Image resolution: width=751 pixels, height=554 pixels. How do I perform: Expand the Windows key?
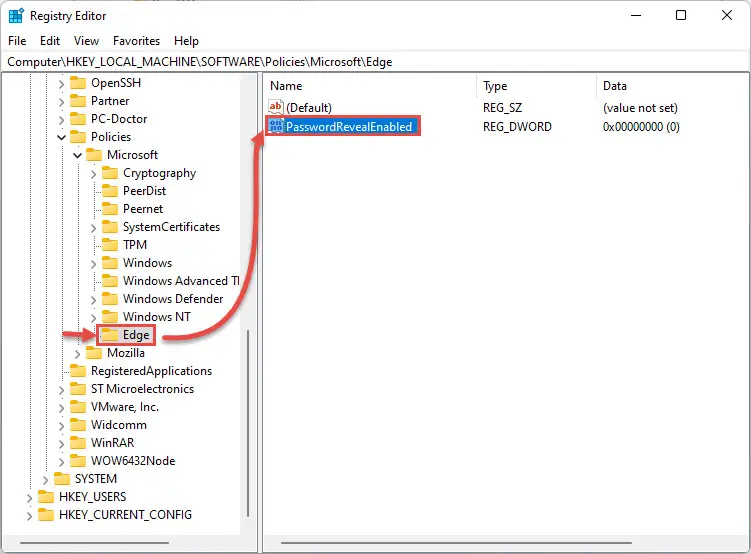[93, 264]
